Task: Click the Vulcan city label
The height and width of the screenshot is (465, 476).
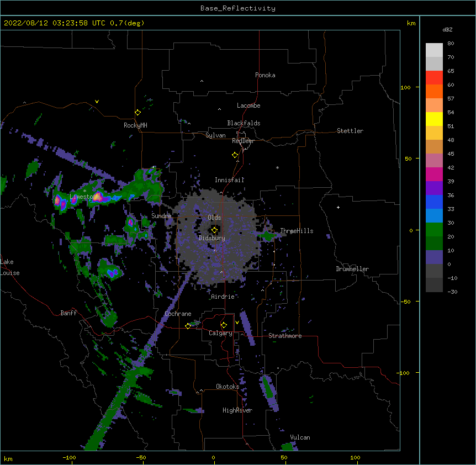Action: click(x=300, y=437)
